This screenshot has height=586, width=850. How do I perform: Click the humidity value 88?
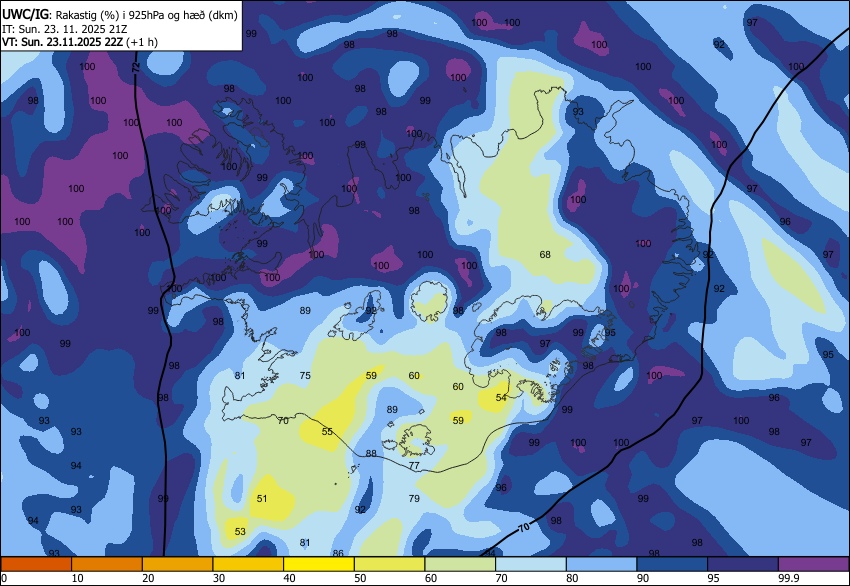[371, 453]
